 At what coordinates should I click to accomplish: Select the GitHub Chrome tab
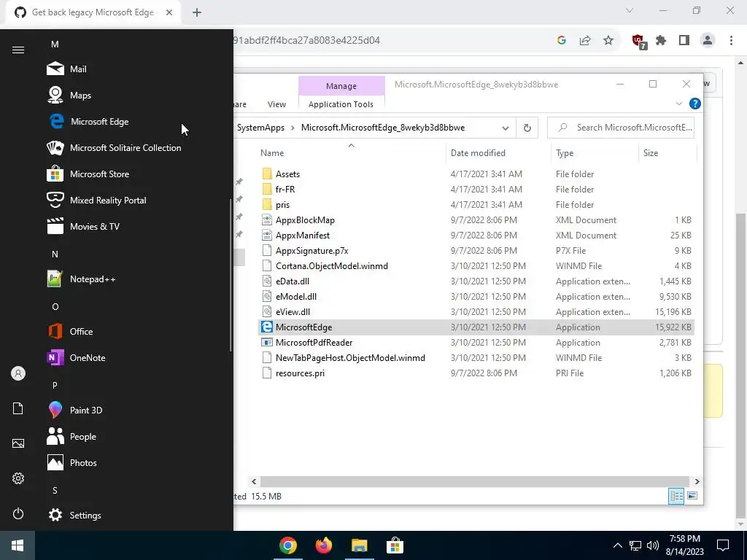93,12
